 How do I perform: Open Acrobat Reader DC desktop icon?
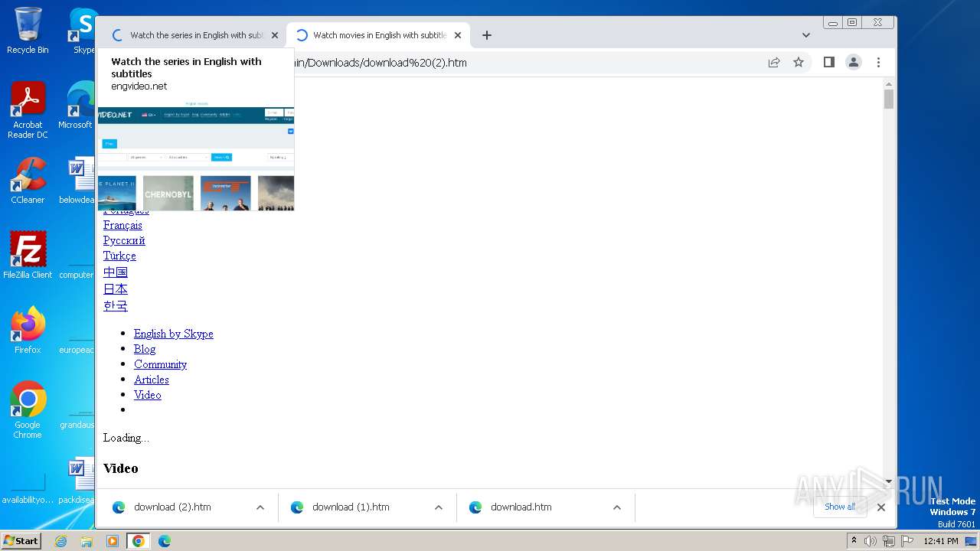point(28,110)
